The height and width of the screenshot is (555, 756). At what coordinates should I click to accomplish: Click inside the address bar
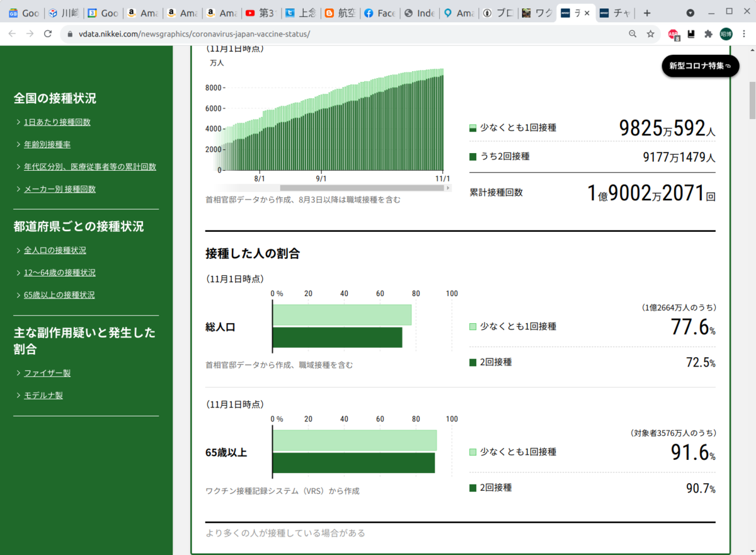(x=252, y=34)
